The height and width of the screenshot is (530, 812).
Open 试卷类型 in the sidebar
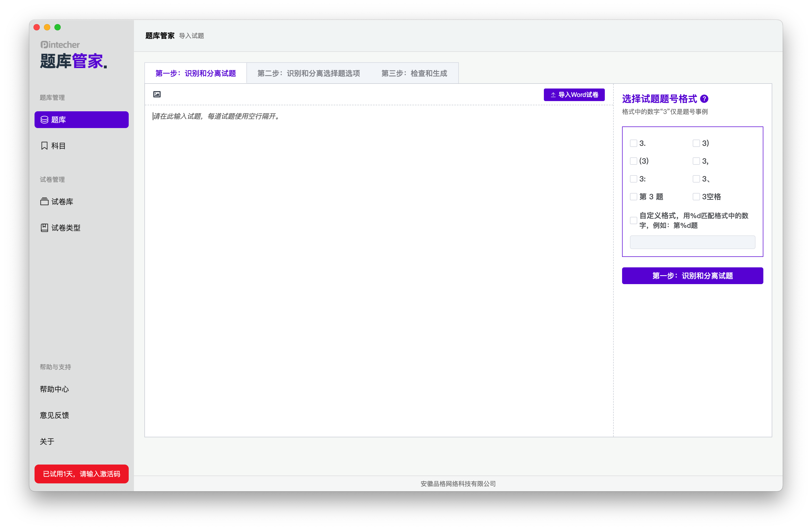pos(61,228)
